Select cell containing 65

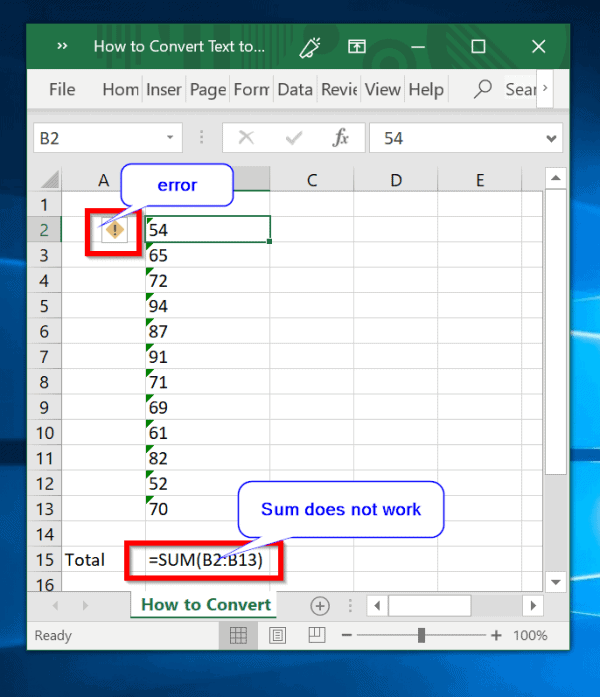208,255
